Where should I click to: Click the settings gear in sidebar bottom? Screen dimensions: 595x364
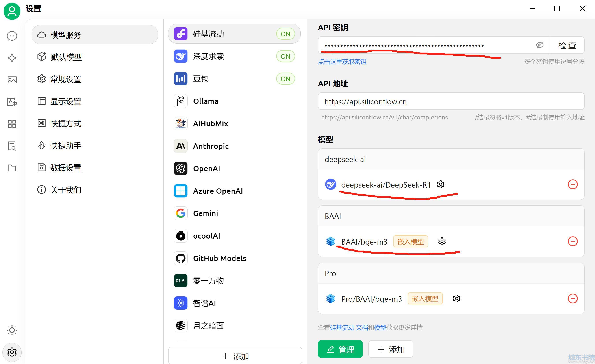point(12,352)
